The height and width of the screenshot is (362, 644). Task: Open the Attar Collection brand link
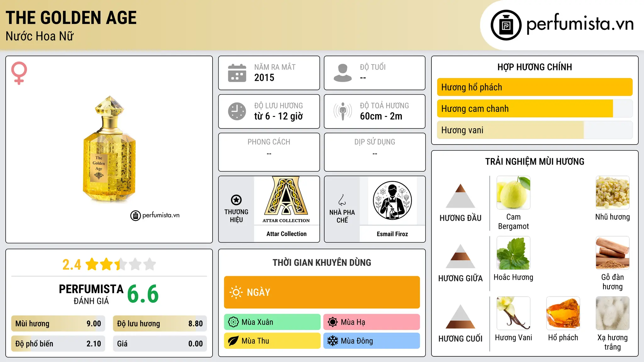coord(286,234)
